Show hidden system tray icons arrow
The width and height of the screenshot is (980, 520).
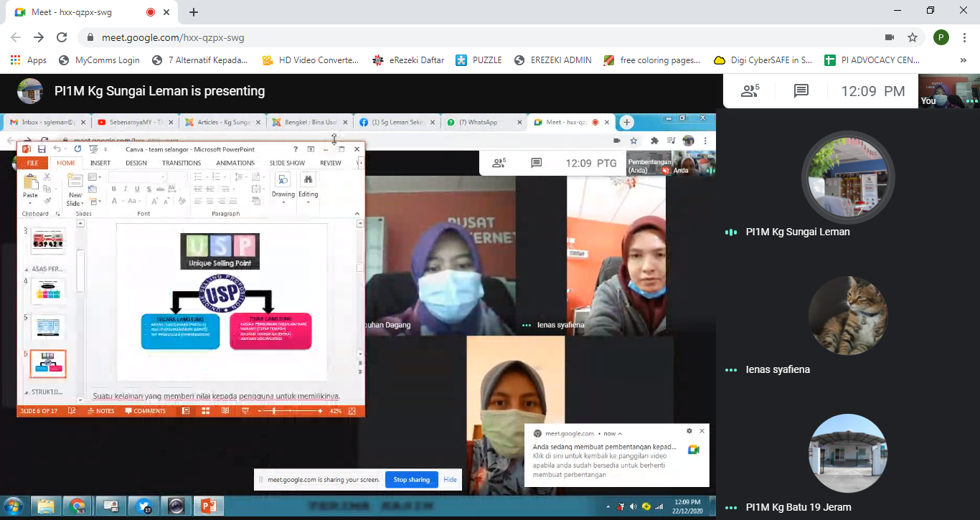pos(607,506)
